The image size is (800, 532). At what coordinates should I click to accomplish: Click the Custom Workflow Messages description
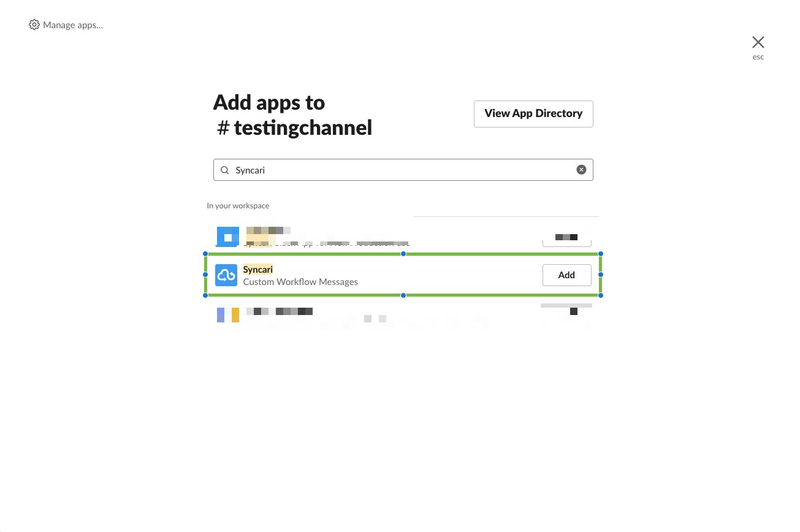click(x=300, y=282)
